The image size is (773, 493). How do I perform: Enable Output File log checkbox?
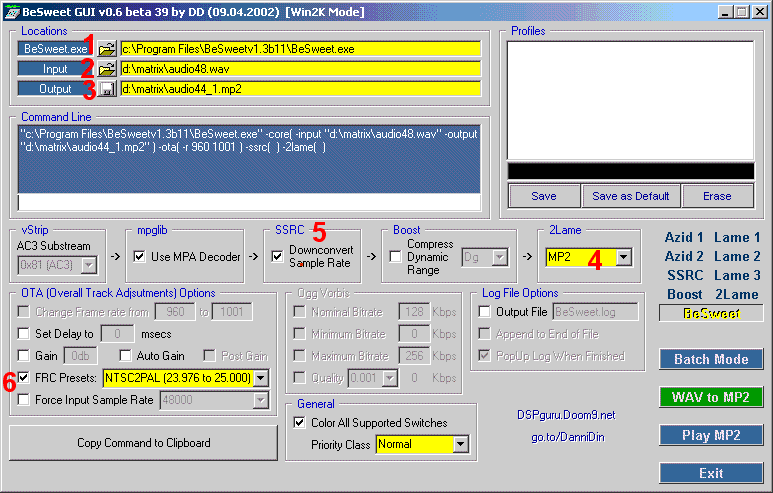(485, 312)
